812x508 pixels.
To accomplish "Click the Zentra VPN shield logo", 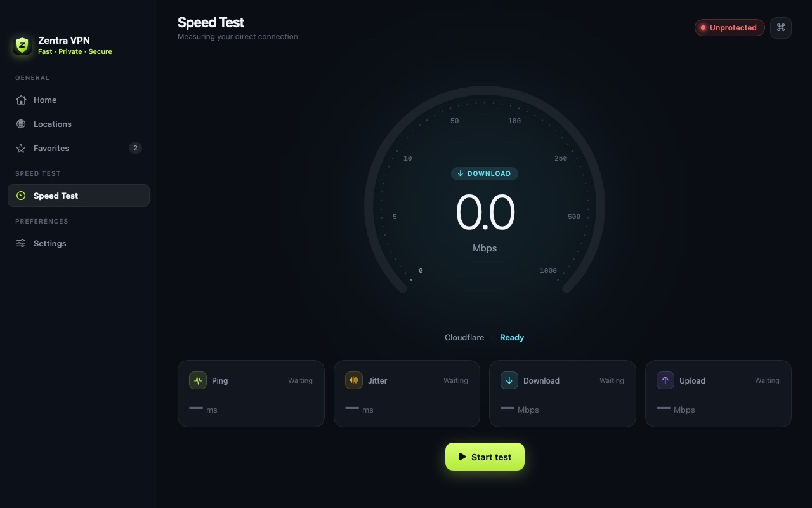I will (22, 45).
